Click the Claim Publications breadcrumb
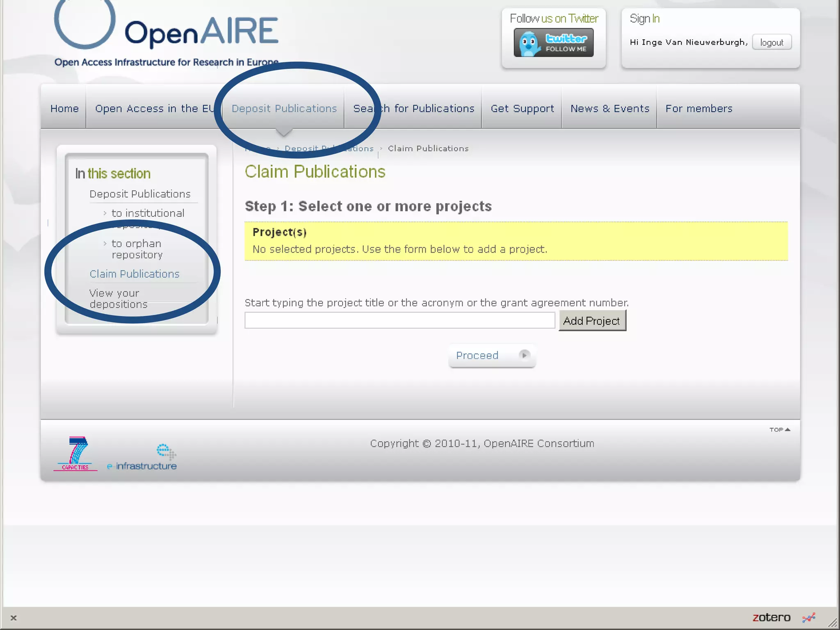 428,148
